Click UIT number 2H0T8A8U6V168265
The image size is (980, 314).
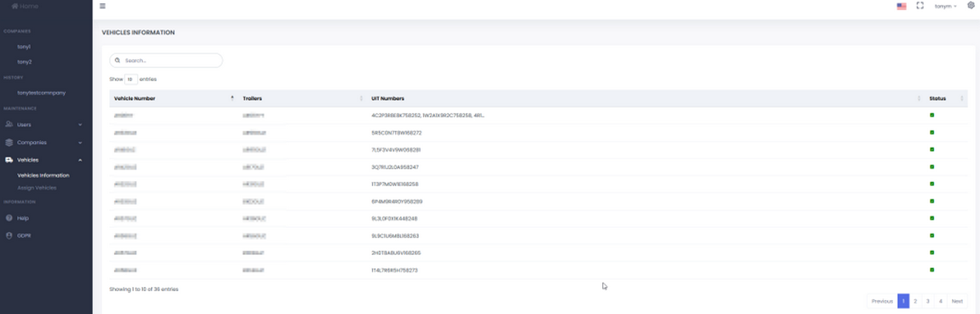pyautogui.click(x=396, y=253)
